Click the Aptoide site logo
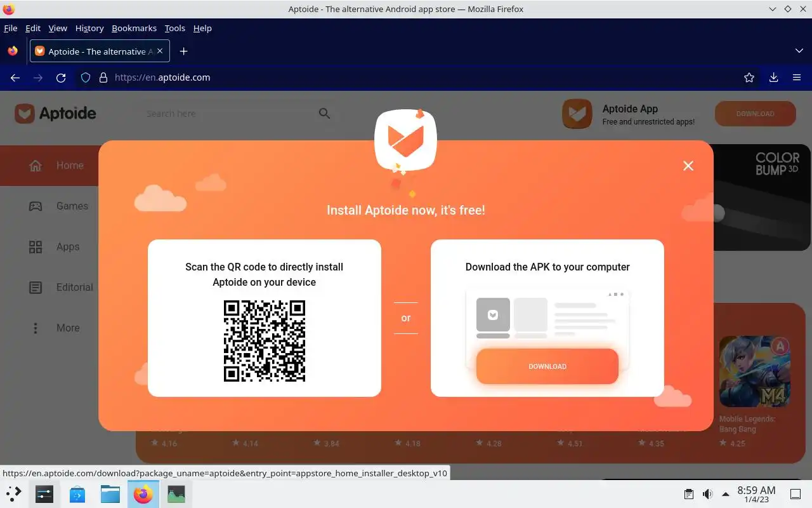This screenshot has width=812, height=508. click(56, 114)
